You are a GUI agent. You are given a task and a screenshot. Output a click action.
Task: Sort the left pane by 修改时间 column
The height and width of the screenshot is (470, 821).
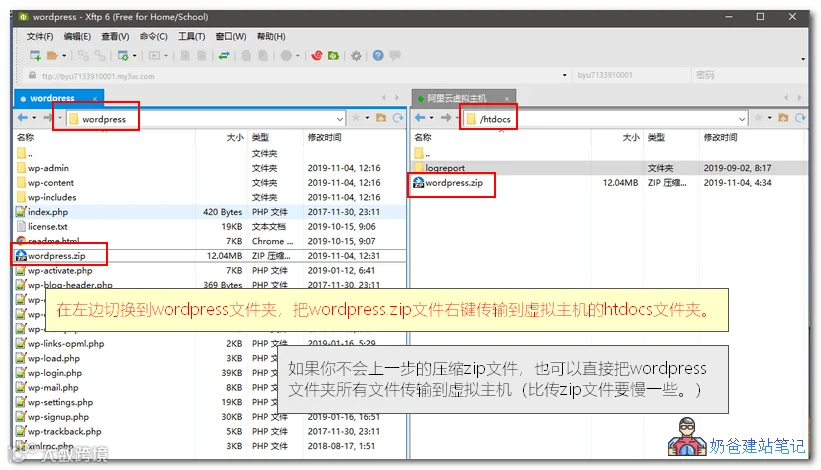coord(324,137)
